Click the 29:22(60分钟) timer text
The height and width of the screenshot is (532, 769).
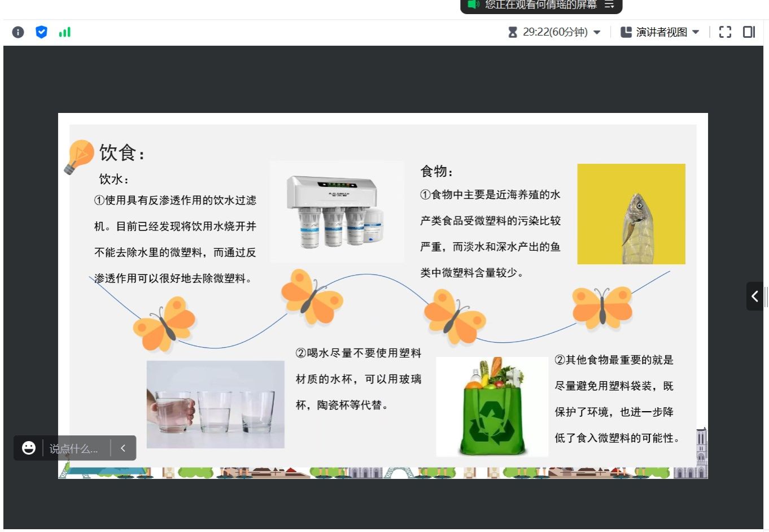(x=555, y=32)
